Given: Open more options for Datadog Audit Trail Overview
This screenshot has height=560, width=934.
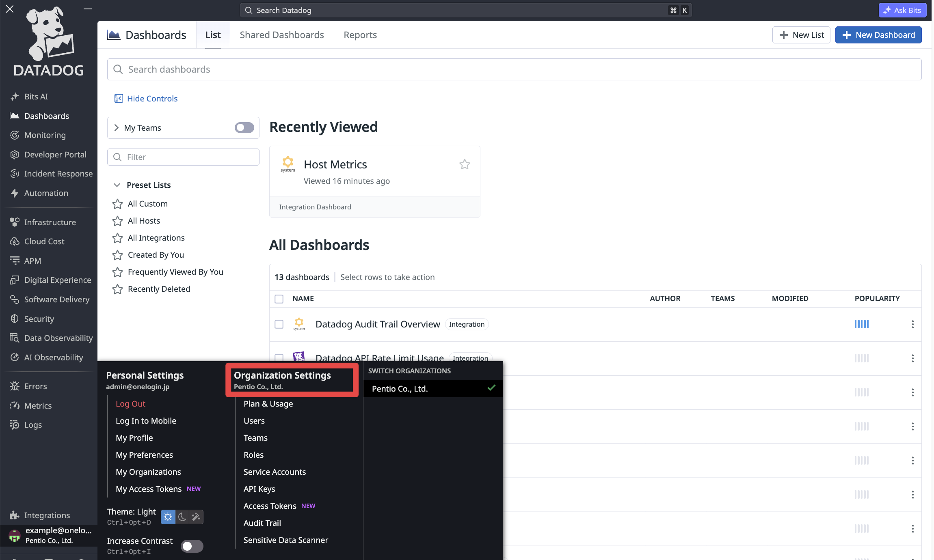Looking at the screenshot, I should point(912,324).
